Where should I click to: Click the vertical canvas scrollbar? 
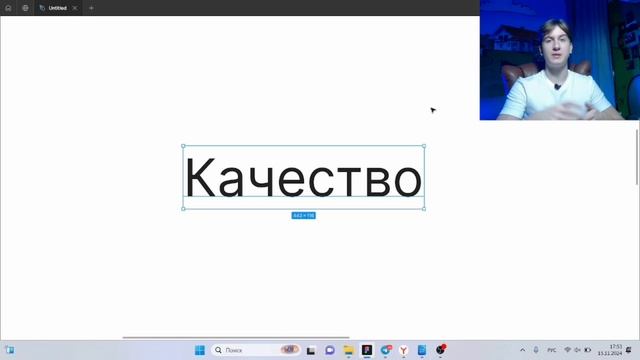[637, 157]
